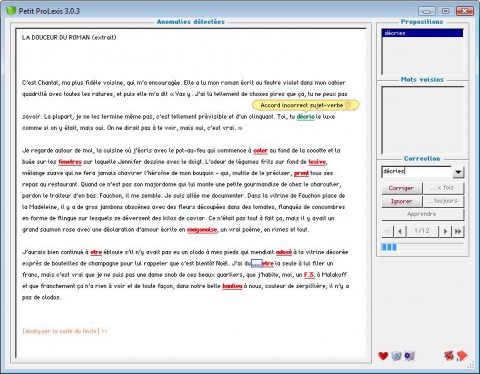The width and height of the screenshot is (480, 374).
Task: Click the Petit ProLexis title bar icon
Action: (x=11, y=11)
